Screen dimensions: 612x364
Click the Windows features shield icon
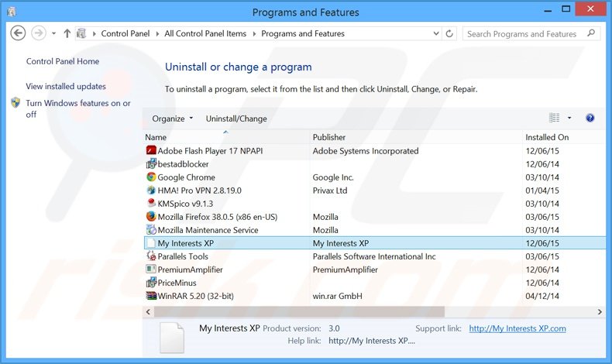point(15,102)
